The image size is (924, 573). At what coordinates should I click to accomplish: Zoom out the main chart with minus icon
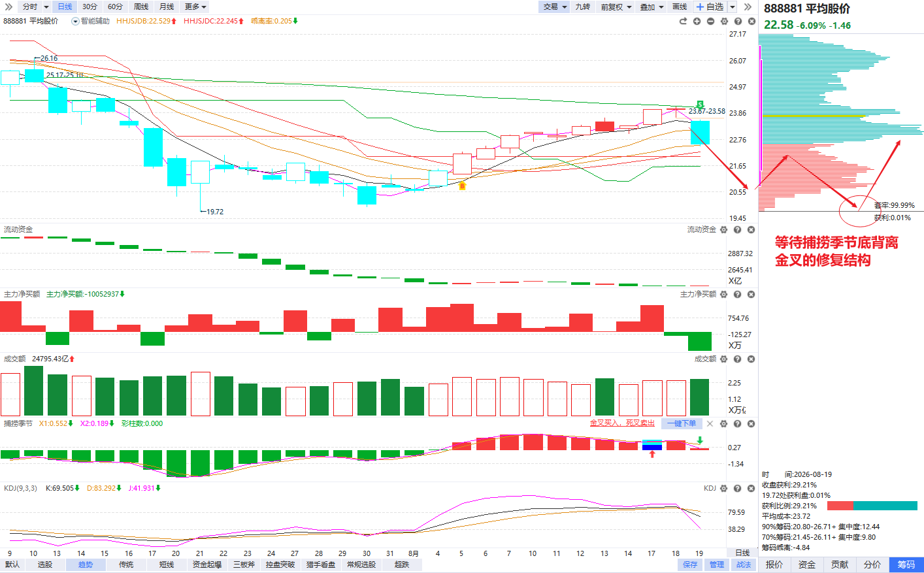710,21
